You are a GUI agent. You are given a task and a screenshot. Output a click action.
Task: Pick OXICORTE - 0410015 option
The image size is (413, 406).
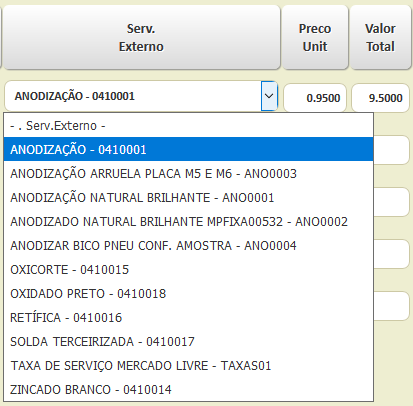(x=188, y=269)
